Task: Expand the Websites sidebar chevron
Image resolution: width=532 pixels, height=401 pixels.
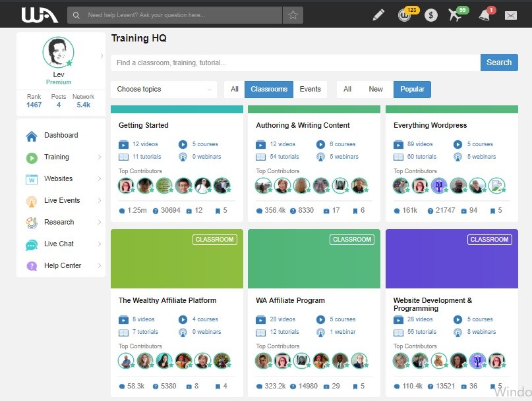Action: [100, 178]
